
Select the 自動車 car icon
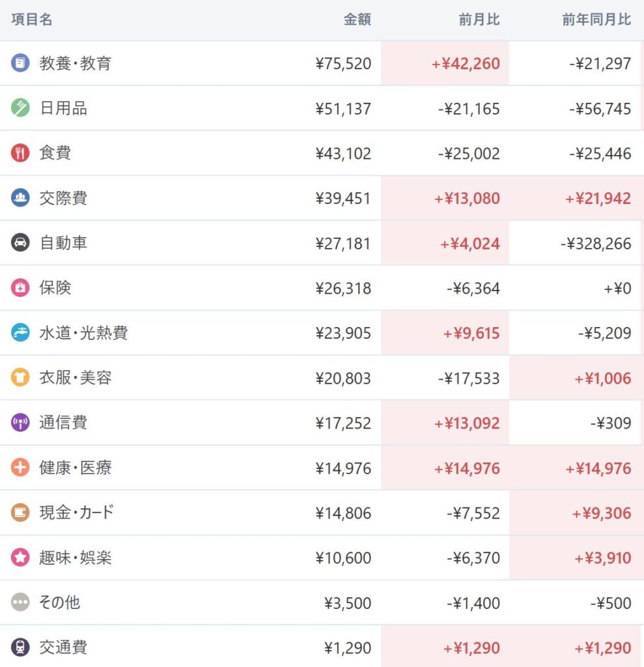20,243
